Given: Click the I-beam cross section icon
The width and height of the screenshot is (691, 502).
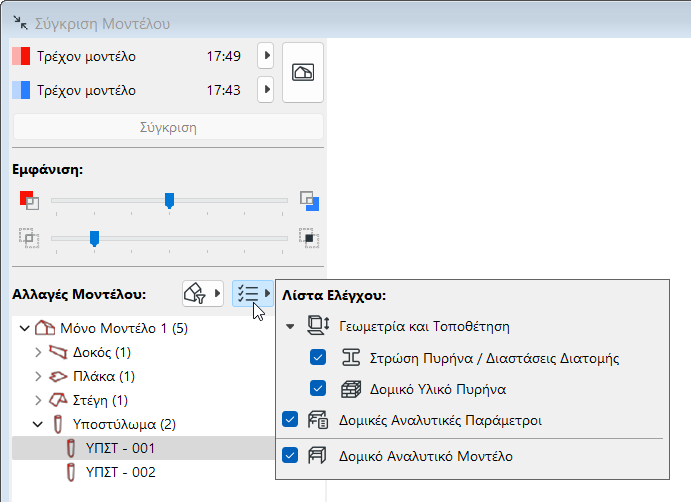Looking at the screenshot, I should pyautogui.click(x=351, y=357).
